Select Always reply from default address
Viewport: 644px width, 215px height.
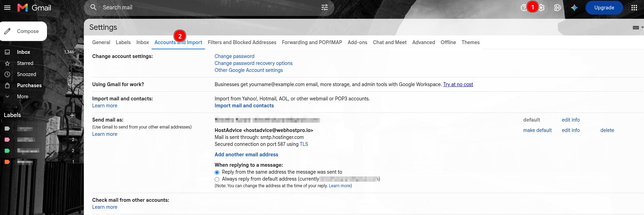217,179
